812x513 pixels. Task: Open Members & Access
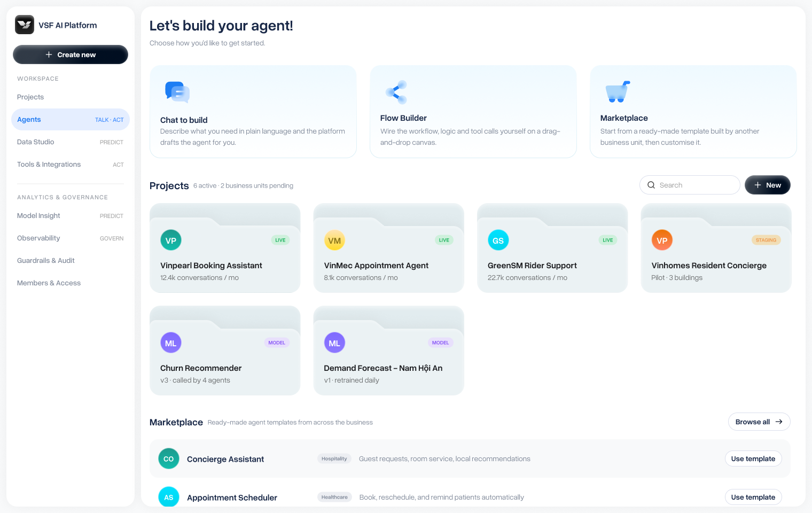[71, 283]
